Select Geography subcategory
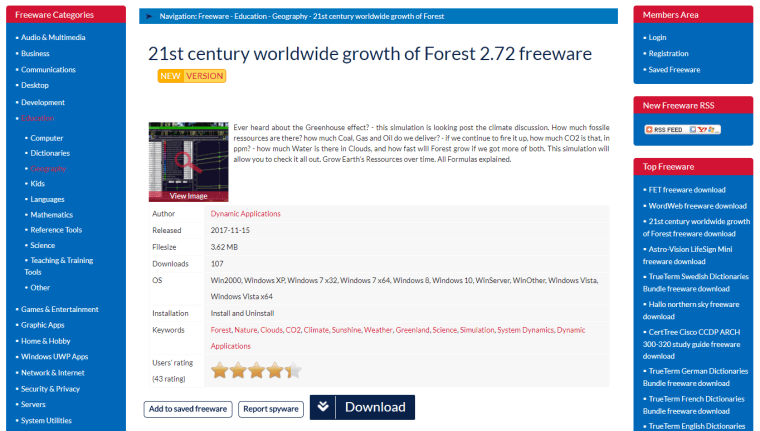760x431 pixels. [48, 169]
